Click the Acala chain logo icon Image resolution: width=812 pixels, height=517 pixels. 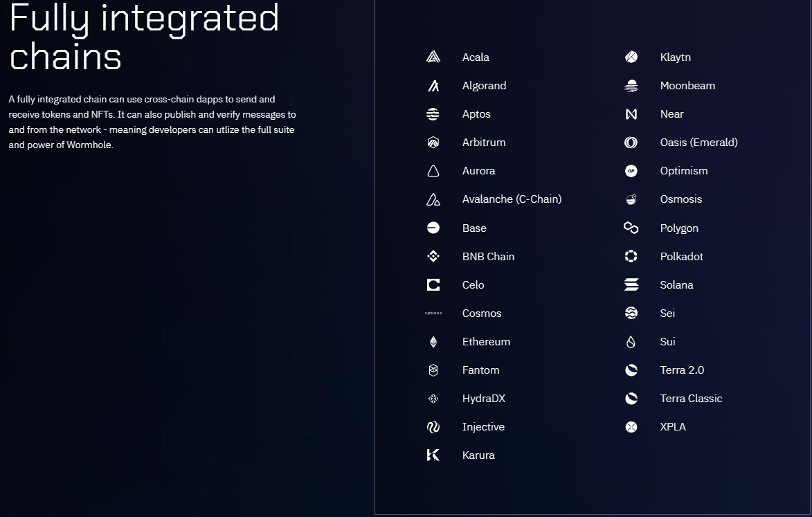433,57
